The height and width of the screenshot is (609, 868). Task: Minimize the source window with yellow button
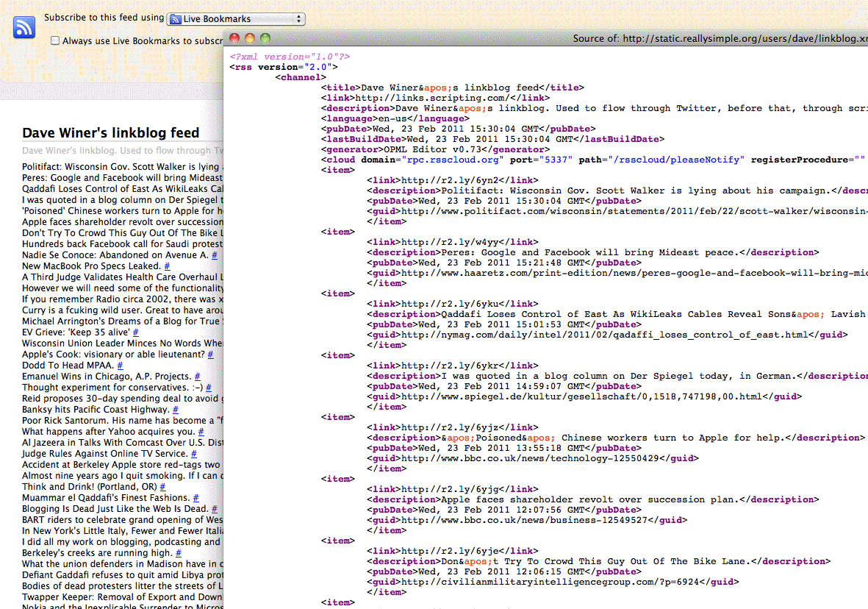coord(250,38)
